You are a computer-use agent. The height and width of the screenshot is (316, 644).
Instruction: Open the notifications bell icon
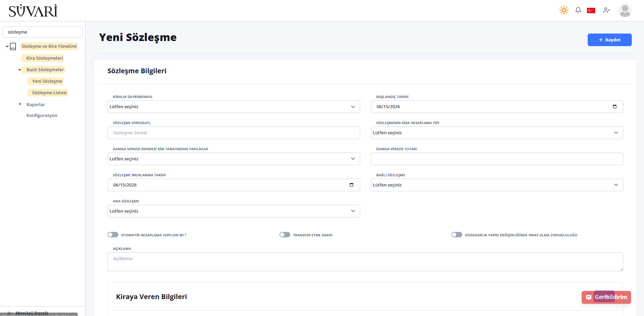point(578,10)
